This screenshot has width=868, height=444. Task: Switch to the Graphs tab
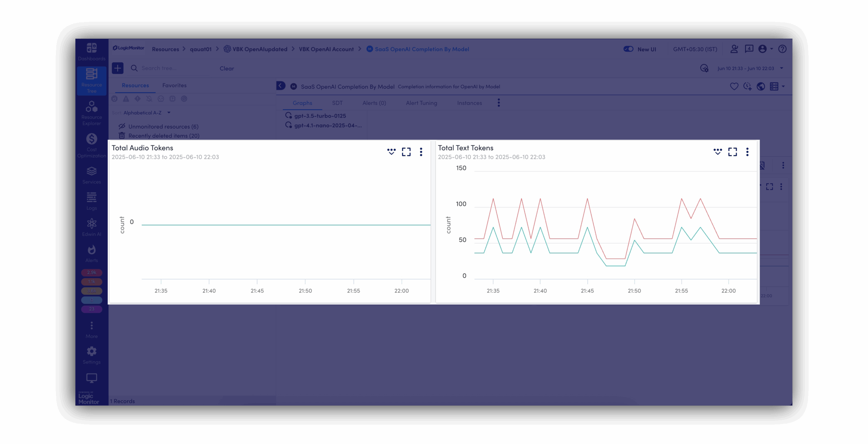(x=302, y=103)
